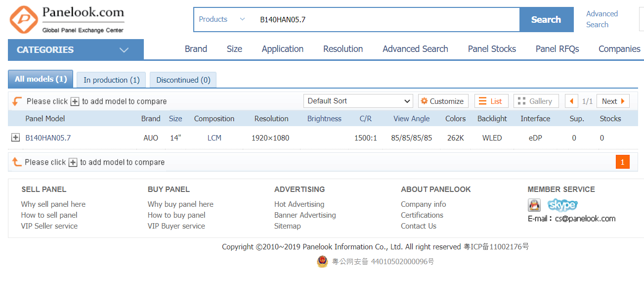Click the 1920×1080 resolution cell
Viewport: 644px width, 283px height.
point(270,138)
